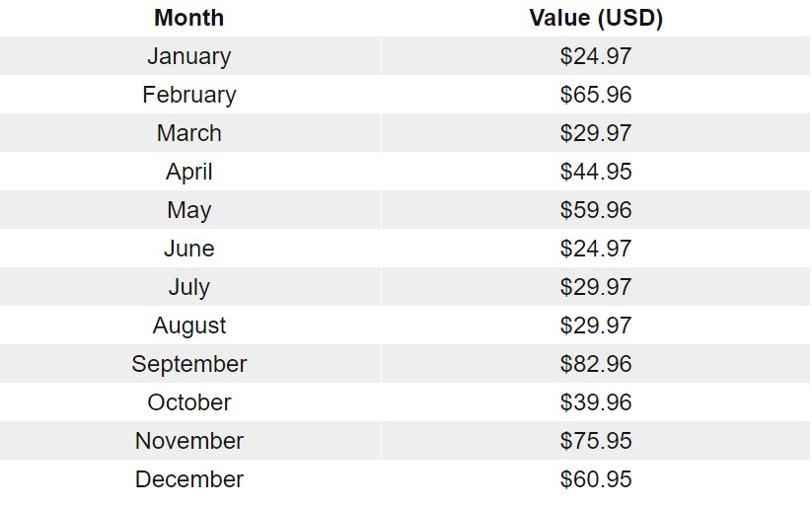Select the March month cell
Image resolution: width=812 pixels, height=507 pixels.
[189, 133]
